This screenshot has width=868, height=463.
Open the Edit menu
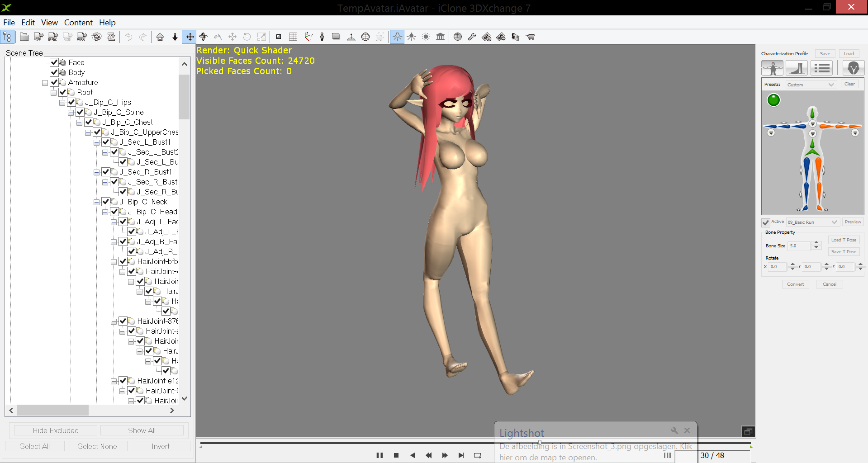(x=28, y=23)
